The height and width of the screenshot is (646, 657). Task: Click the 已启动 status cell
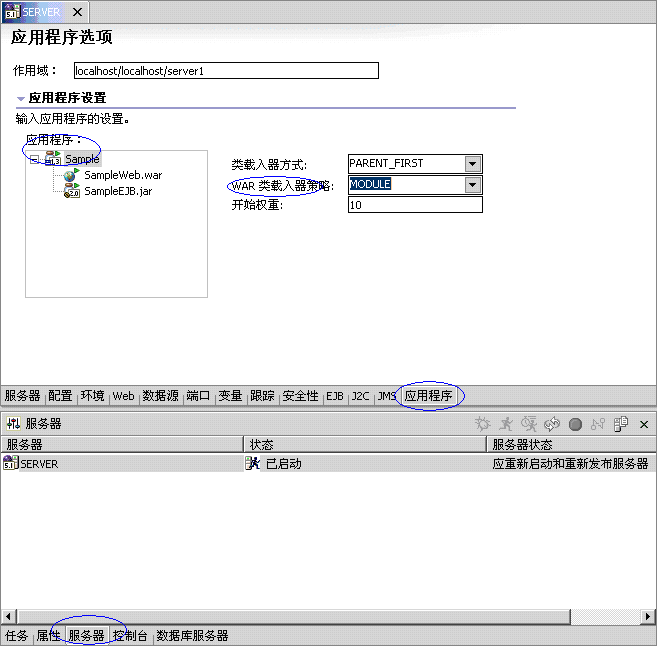pos(284,464)
